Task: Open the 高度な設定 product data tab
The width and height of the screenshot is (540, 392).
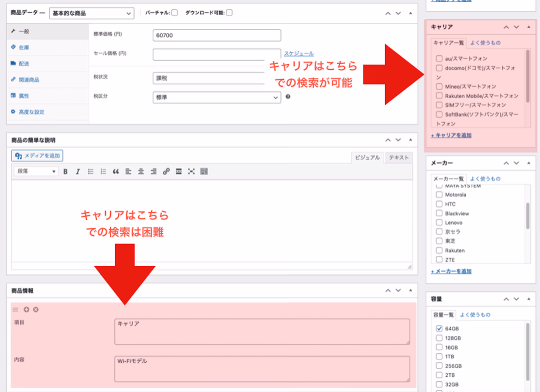Action: click(x=48, y=112)
